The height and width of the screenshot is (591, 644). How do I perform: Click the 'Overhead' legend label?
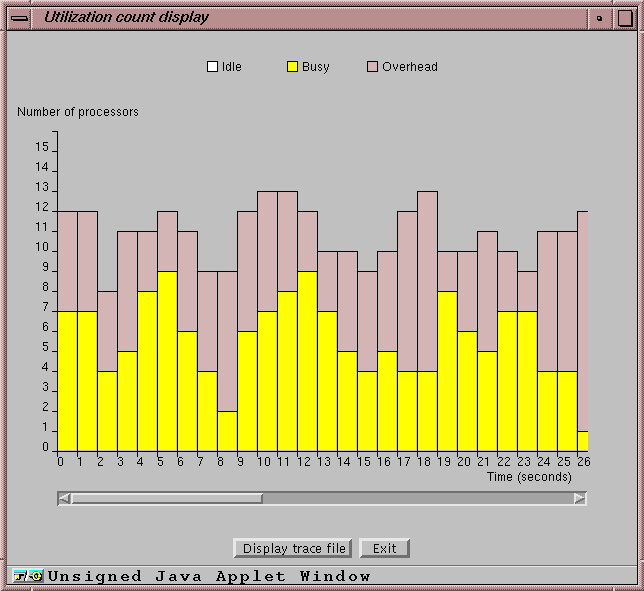pyautogui.click(x=410, y=67)
